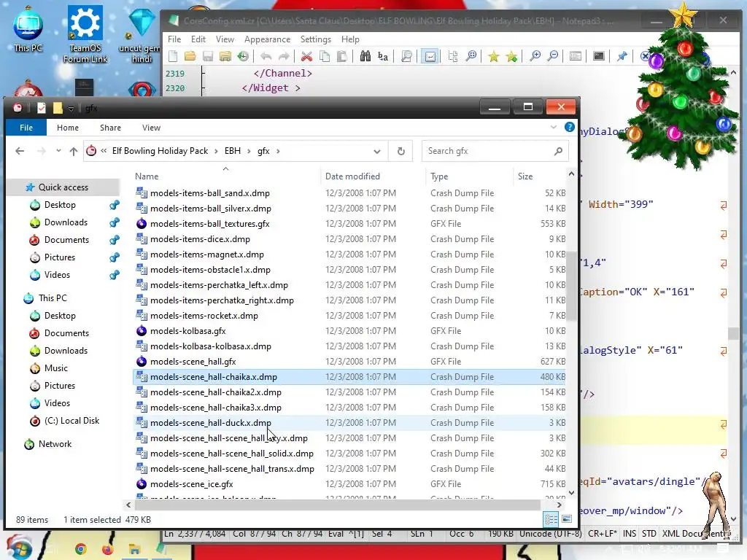This screenshot has width=747, height=560.
Task: Click the Replace icon in Notepad3 toolbar
Action: coord(383,57)
